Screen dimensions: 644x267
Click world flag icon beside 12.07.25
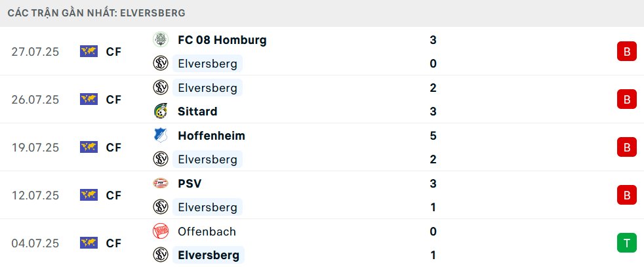coord(89,195)
